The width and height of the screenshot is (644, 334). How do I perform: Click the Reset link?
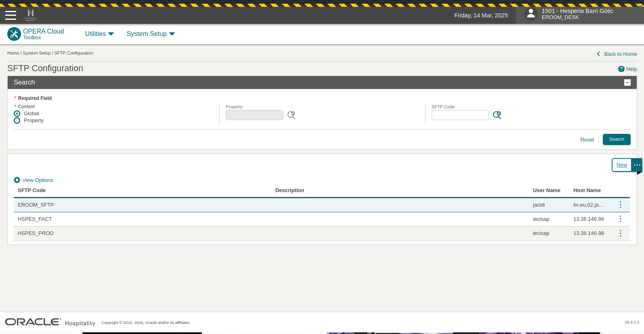click(587, 140)
